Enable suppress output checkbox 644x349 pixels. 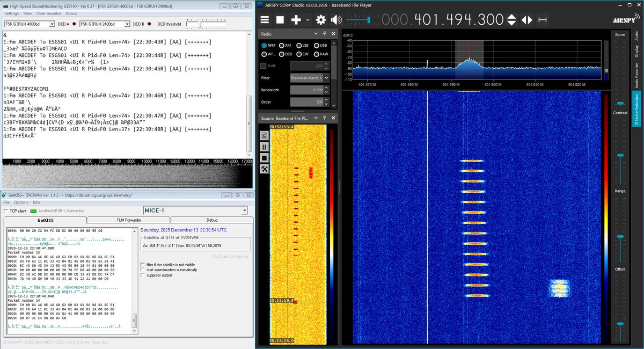142,275
